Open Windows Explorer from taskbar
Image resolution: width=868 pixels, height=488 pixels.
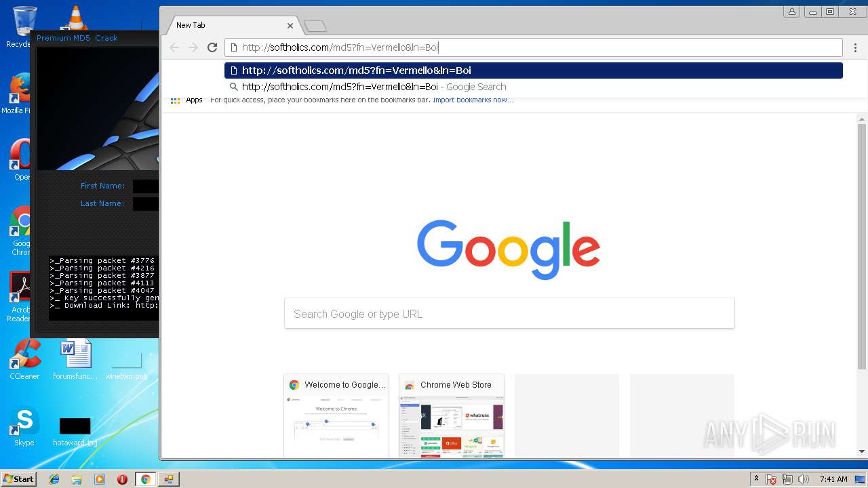pos(77,479)
